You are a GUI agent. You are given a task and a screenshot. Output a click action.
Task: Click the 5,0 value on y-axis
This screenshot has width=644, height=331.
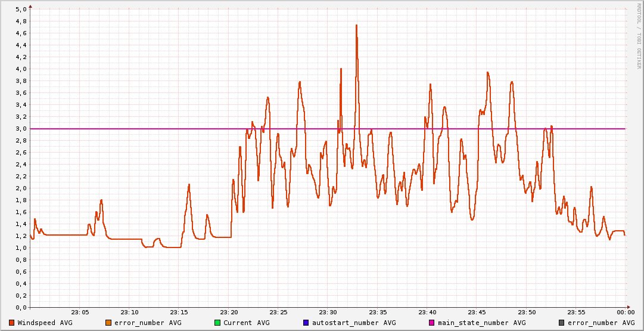(x=20, y=10)
